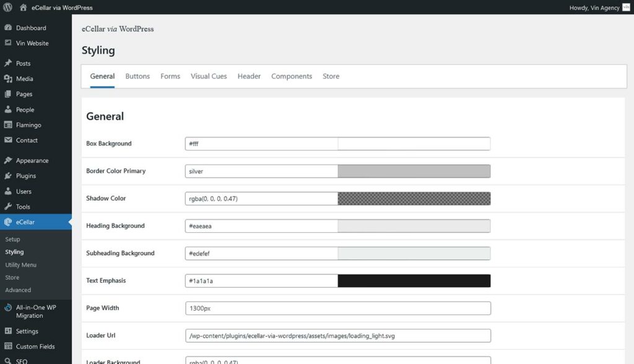This screenshot has height=364, width=634.
Task: Open All-in-One WP Migration icon
Action: tap(8, 307)
